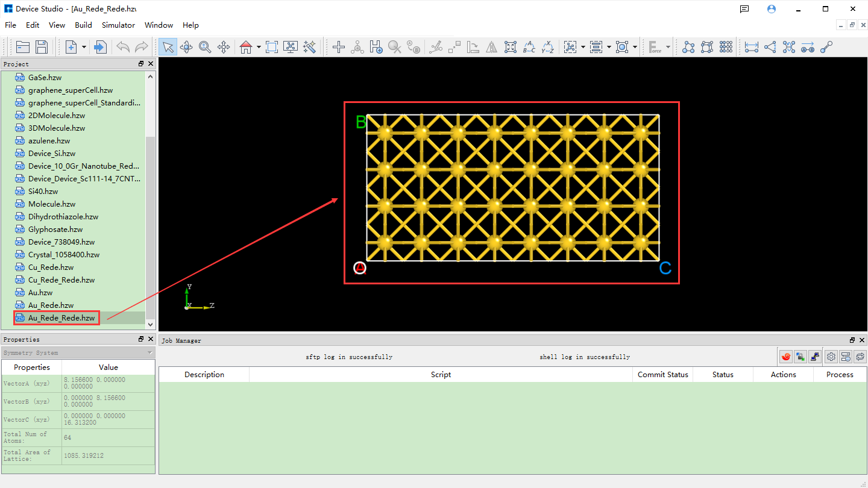Select Au_Rede_Rede.hzw in the Project list
Image resolution: width=868 pixels, height=488 pixels.
click(x=56, y=318)
